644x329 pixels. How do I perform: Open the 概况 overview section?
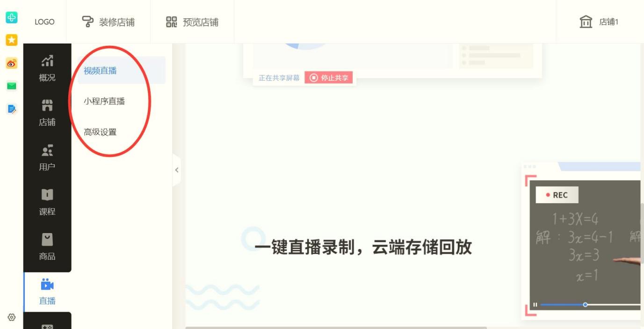click(47, 68)
